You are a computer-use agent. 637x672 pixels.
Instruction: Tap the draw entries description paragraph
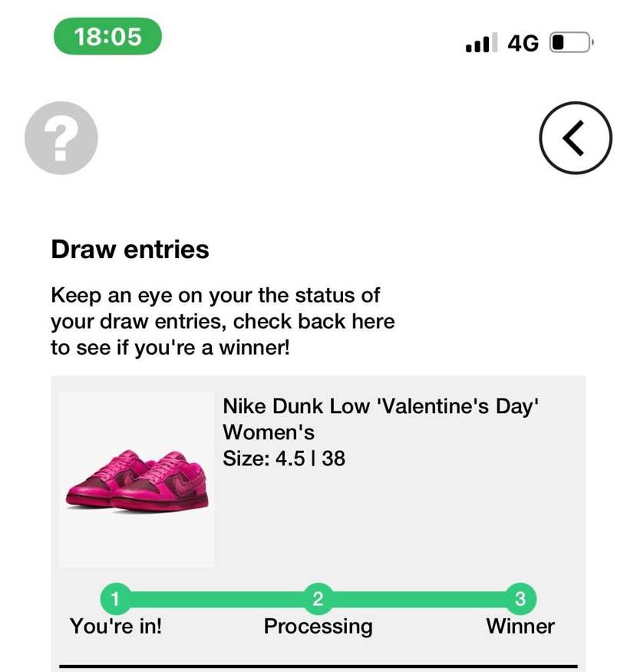(223, 322)
